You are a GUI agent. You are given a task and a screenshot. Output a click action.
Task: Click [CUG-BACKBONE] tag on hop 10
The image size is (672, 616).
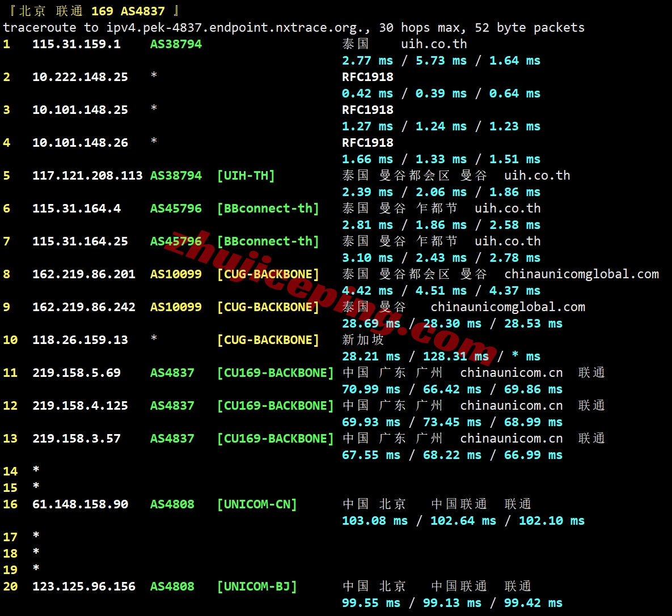(x=268, y=340)
